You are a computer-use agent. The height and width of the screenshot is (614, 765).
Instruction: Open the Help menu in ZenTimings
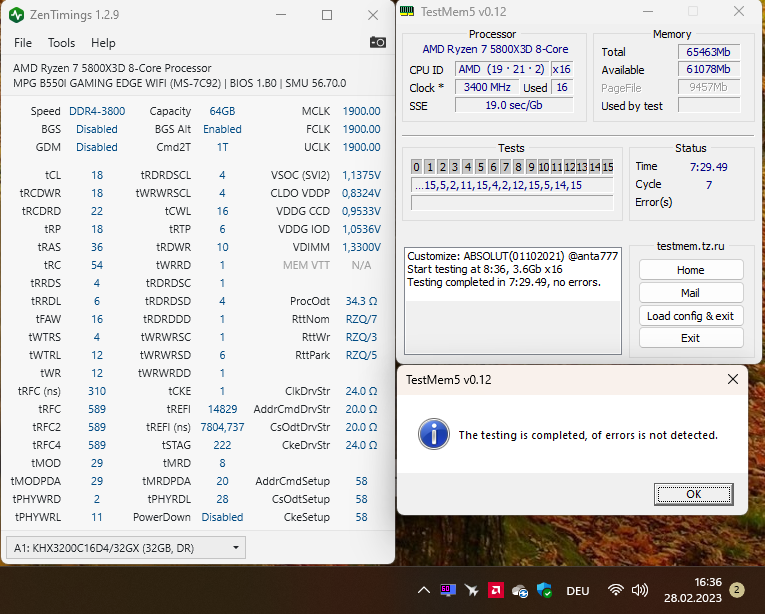coord(103,43)
